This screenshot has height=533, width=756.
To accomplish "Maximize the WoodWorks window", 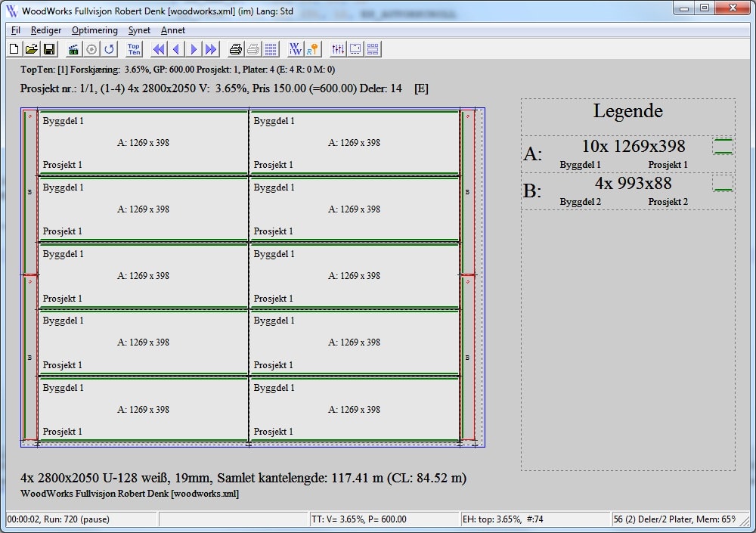I will point(705,8).
